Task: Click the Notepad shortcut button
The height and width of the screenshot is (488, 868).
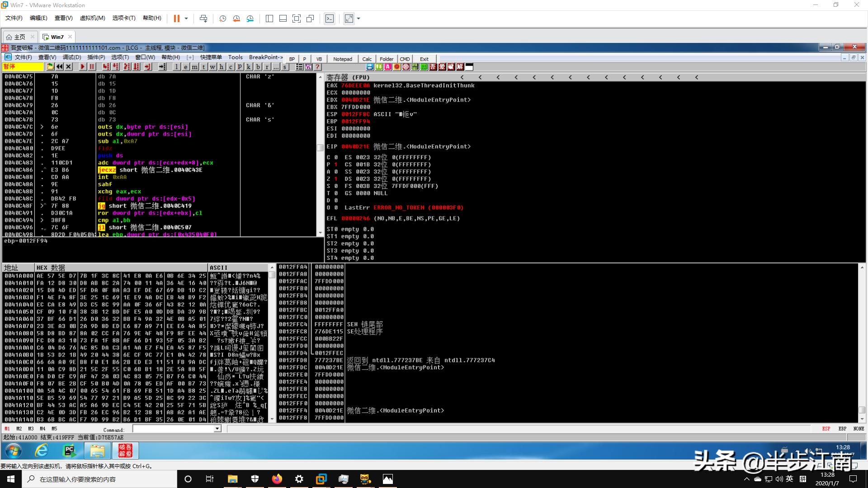Action: 342,59
